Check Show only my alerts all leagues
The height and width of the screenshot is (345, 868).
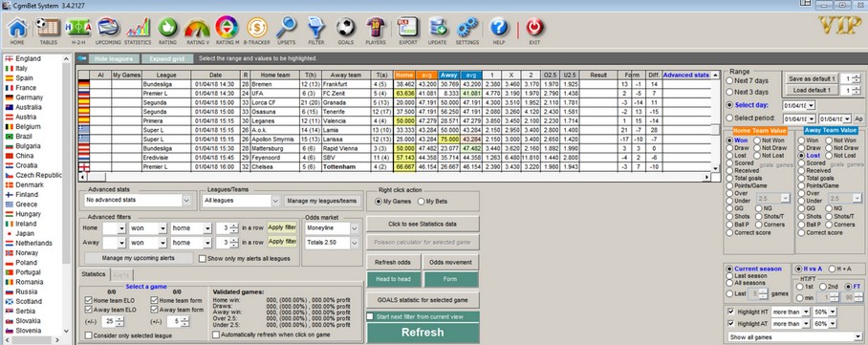coord(203,259)
